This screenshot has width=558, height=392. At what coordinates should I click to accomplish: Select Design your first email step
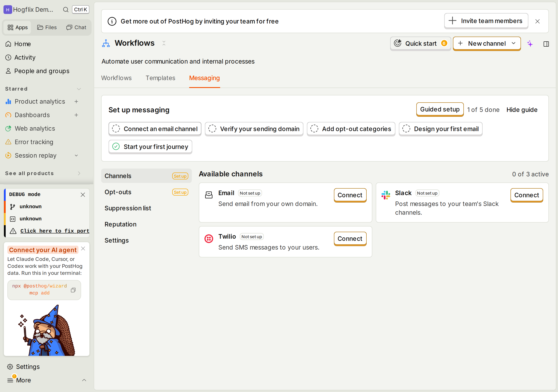click(x=440, y=129)
